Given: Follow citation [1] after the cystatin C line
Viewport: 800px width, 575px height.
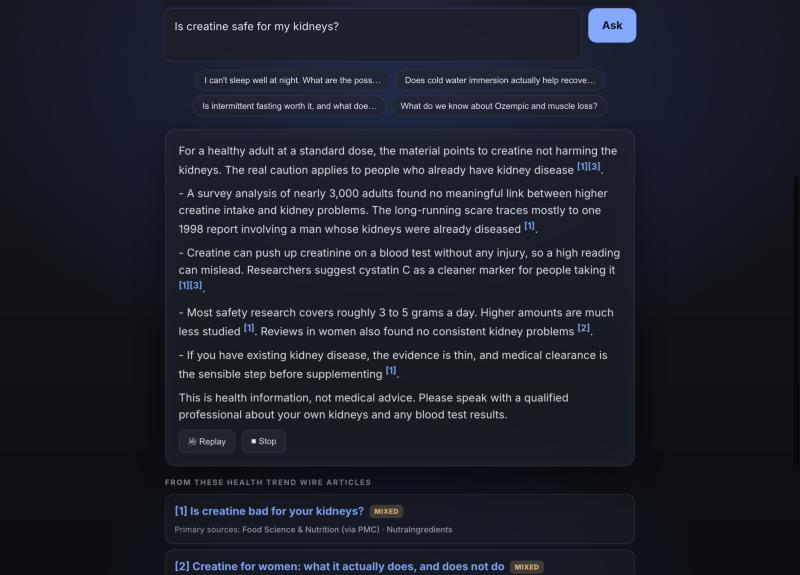Looking at the screenshot, I should (184, 285).
